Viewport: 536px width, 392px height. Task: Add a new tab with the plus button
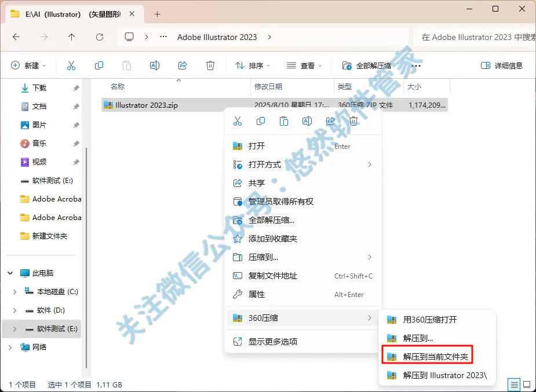click(157, 14)
